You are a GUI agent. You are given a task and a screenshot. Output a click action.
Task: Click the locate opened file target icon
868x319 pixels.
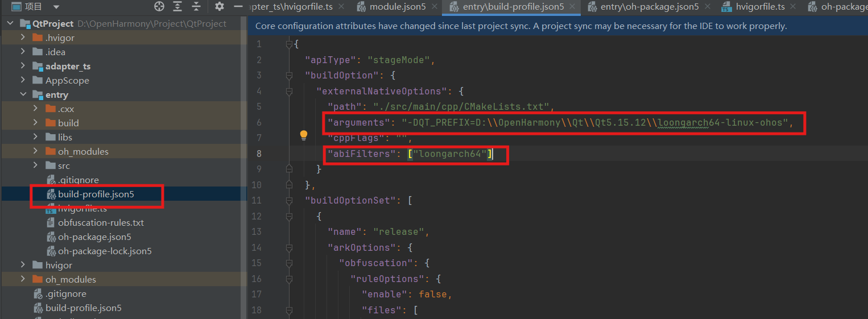(159, 7)
